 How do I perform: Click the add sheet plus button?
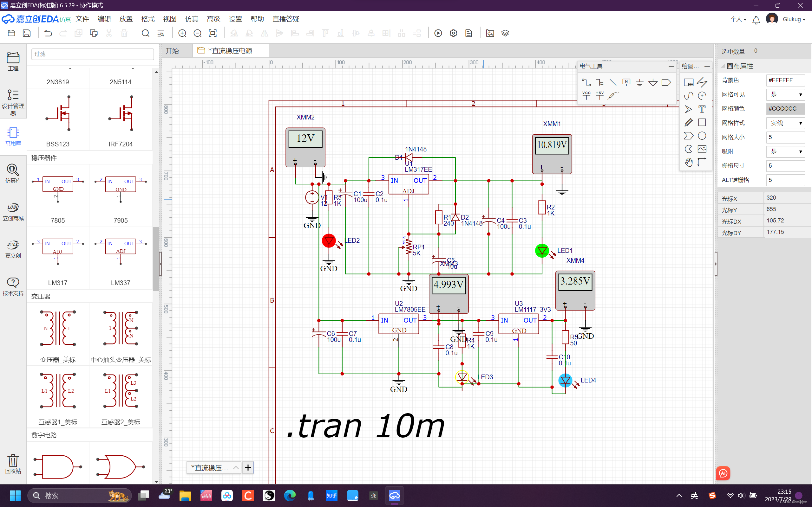point(248,467)
